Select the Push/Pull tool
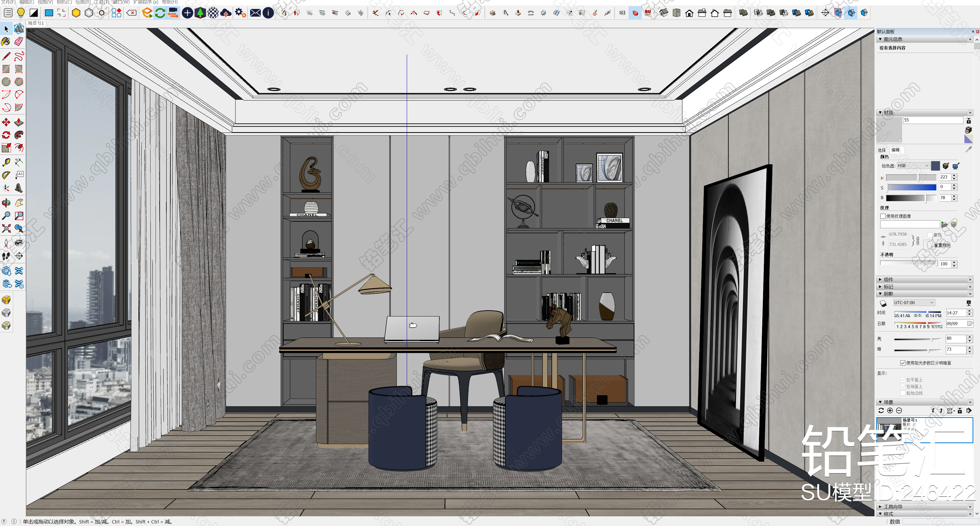The height and width of the screenshot is (526, 980). click(x=19, y=122)
